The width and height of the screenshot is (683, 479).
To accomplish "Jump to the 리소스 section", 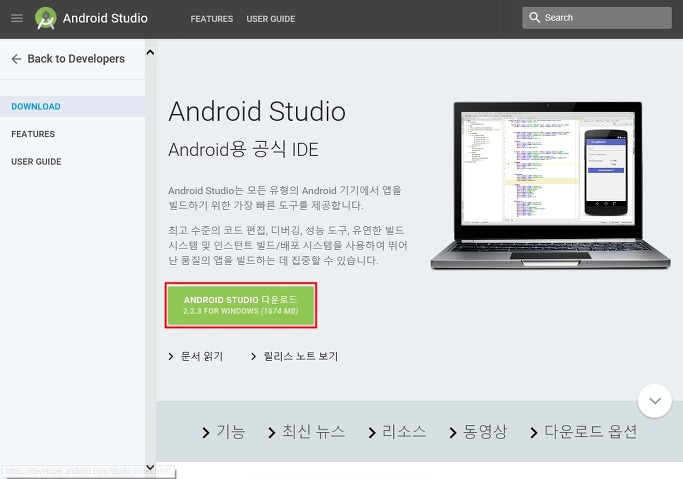I will point(397,432).
